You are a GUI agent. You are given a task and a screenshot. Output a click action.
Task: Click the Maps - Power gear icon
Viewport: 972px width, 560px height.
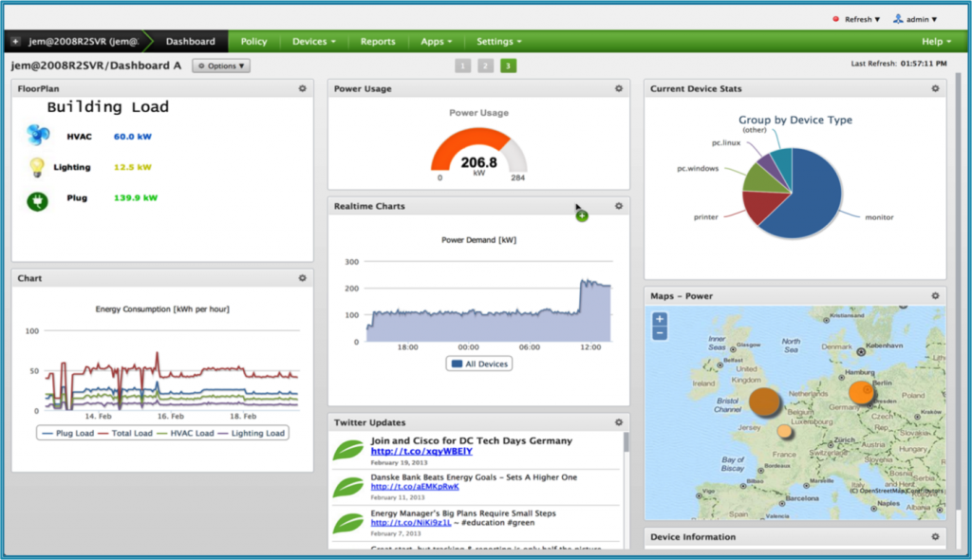[x=934, y=296]
